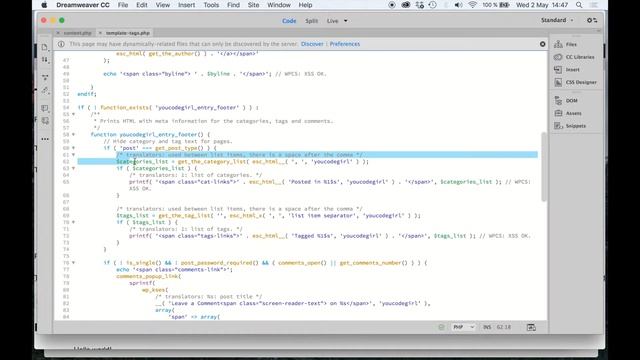This screenshot has height=360, width=640.
Task: Open the Help menu
Action: pyautogui.click(x=305, y=5)
